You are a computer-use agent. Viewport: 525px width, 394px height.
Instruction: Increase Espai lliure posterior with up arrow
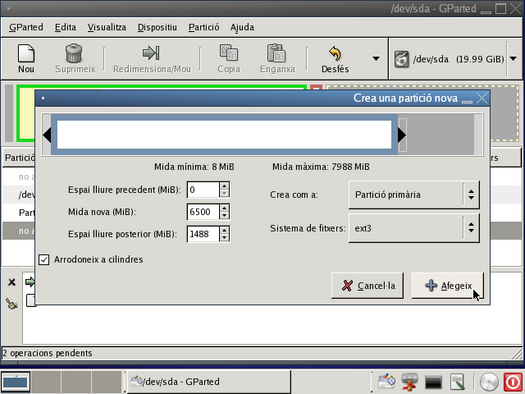tap(224, 230)
